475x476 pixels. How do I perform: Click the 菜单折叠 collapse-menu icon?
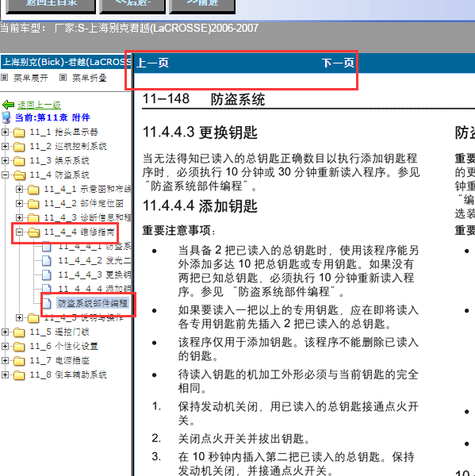(x=63, y=78)
